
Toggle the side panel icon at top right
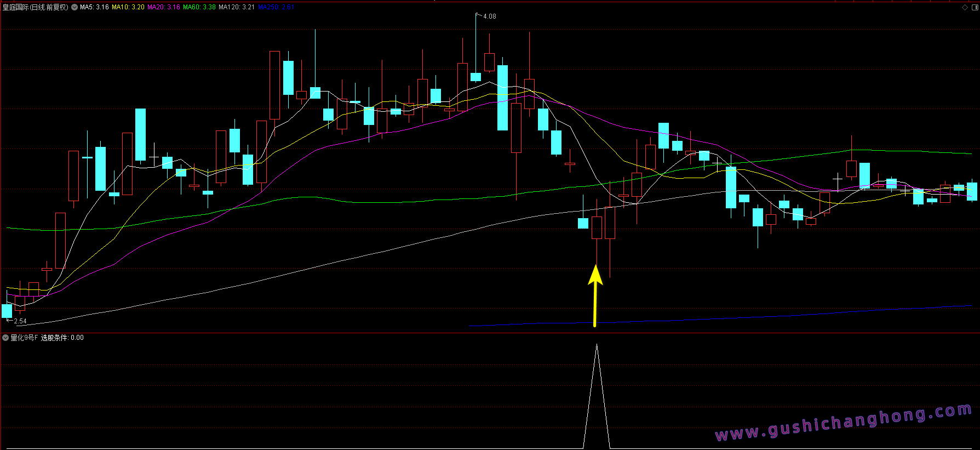pos(974,7)
